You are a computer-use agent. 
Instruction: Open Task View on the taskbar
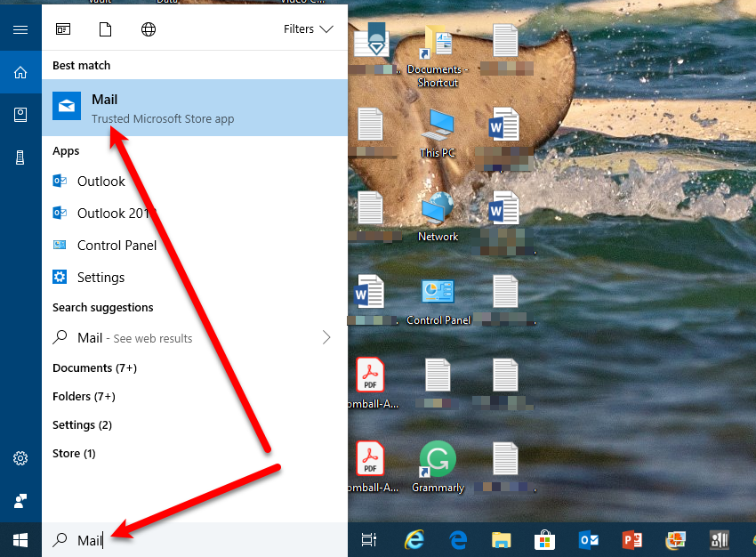coord(369,540)
